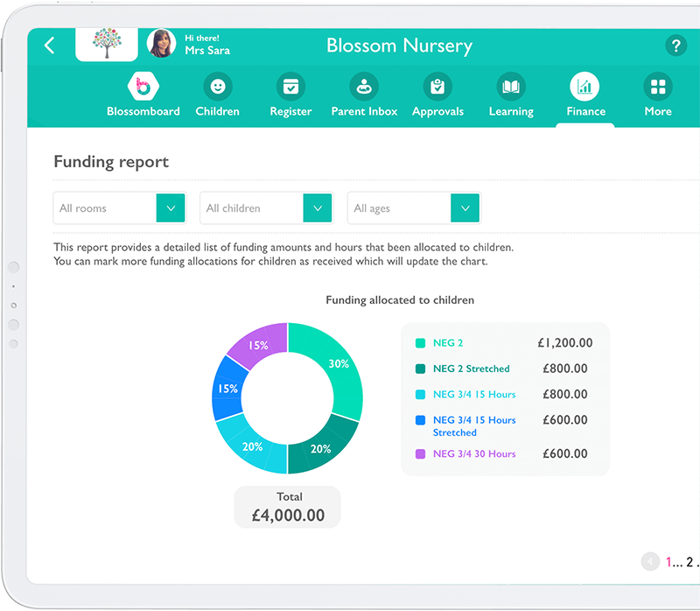
Task: Click the purple NEG 3/4 30 Hours swatch
Action: pyautogui.click(x=420, y=453)
